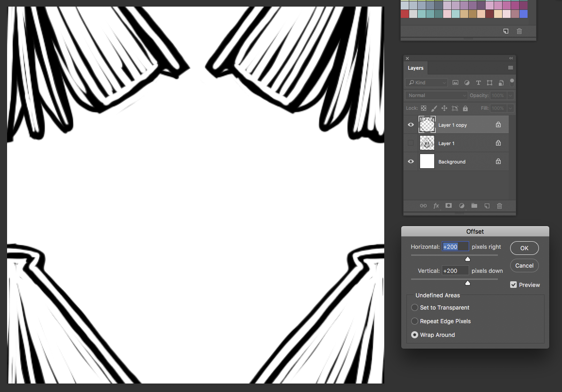Screen dimensions: 562x392
Task: Select Wrap Around radio button
Action: pos(415,335)
